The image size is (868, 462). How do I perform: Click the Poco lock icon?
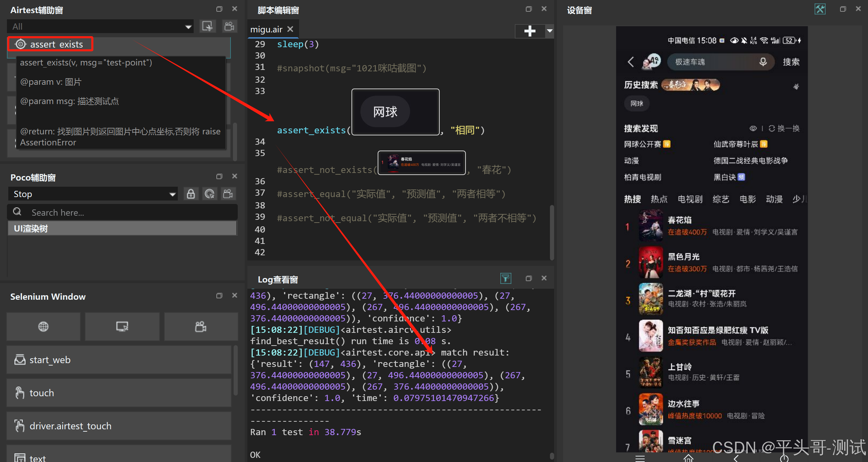[191, 194]
